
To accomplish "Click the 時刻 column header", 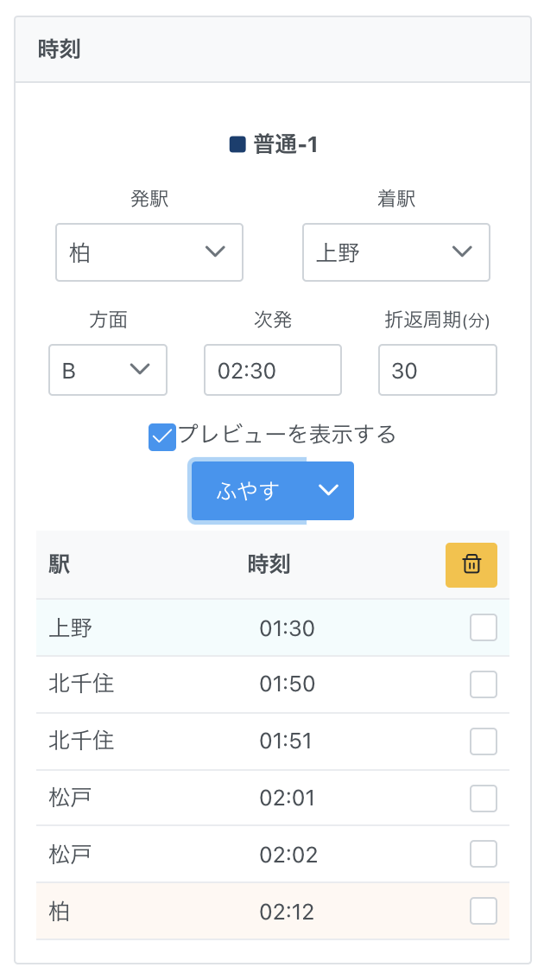I will click(x=269, y=565).
